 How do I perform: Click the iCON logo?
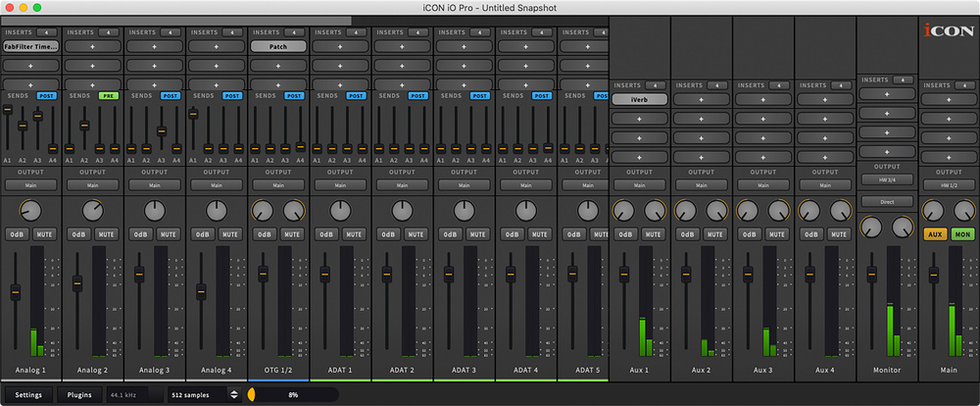(949, 30)
